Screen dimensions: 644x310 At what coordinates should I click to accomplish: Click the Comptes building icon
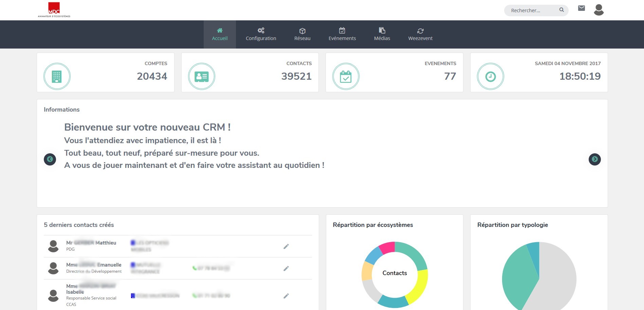pyautogui.click(x=57, y=77)
